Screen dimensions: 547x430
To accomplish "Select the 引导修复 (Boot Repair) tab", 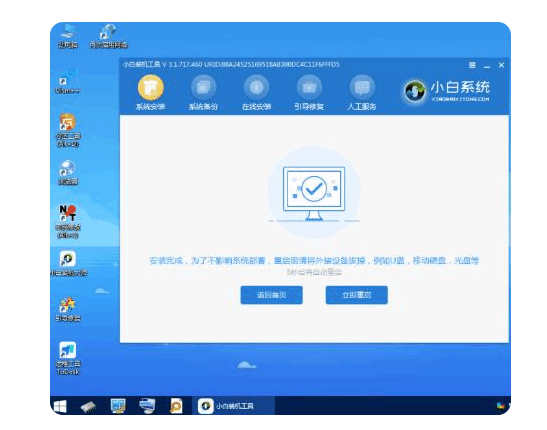I will click(309, 93).
